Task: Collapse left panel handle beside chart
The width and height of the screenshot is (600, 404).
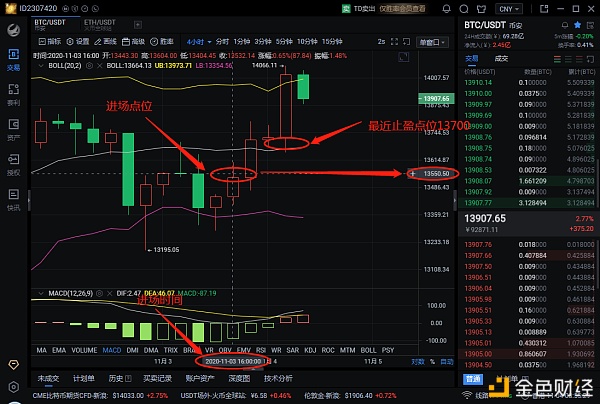Action: (x=29, y=200)
